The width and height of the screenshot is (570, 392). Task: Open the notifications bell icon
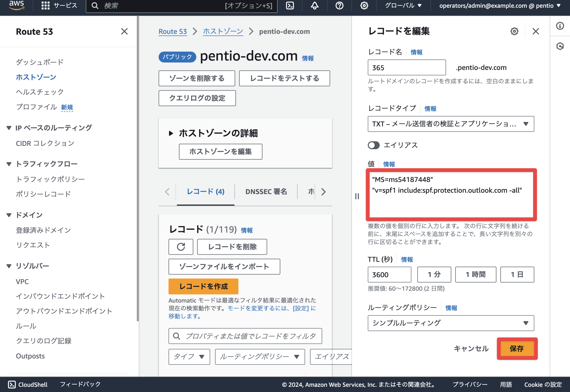(315, 6)
